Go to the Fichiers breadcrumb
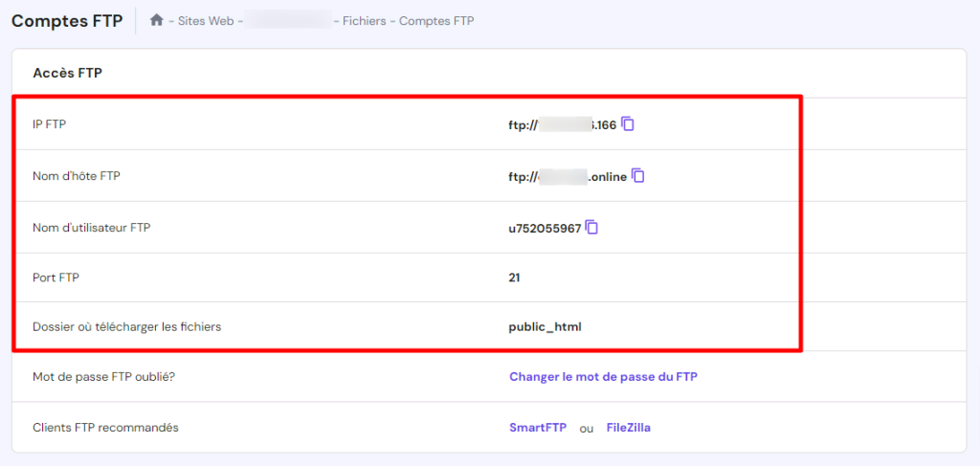 366,21
